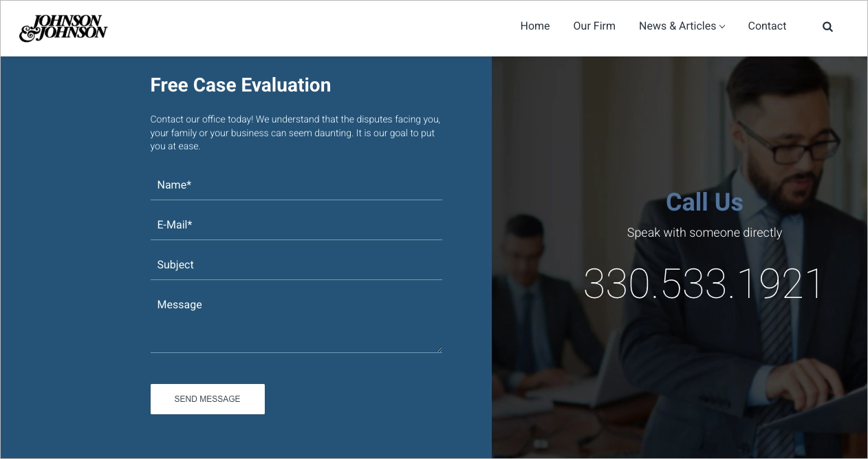868x459 pixels.
Task: Click the Call Us heading text
Action: tap(704, 202)
